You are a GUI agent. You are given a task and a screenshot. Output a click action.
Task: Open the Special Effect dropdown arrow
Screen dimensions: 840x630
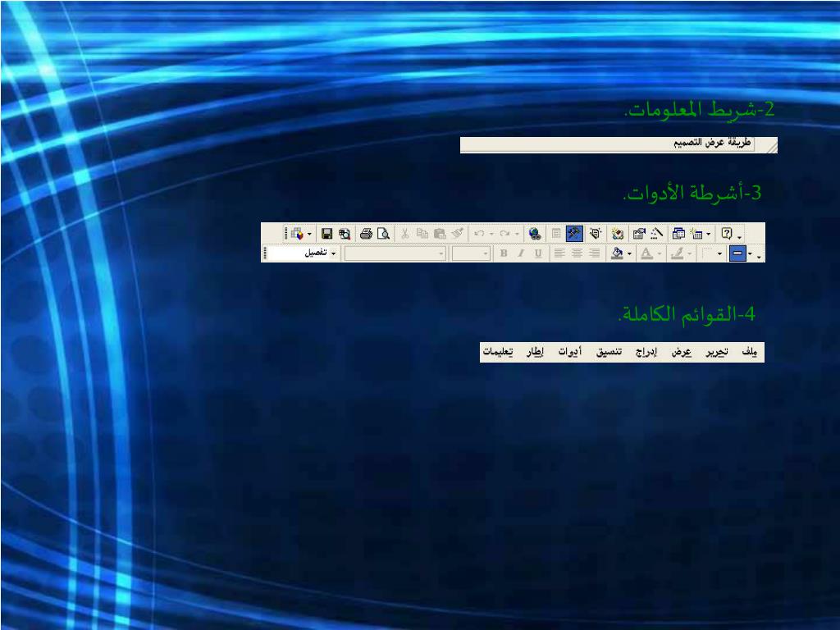(x=750, y=254)
